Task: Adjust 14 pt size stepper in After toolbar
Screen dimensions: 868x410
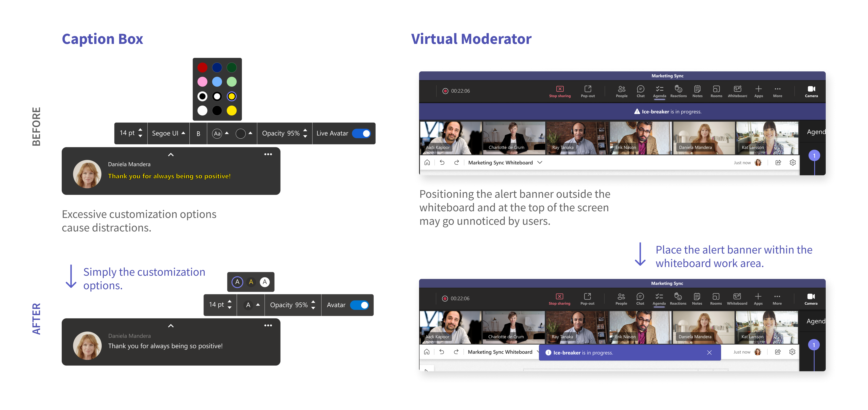Action: click(x=230, y=305)
